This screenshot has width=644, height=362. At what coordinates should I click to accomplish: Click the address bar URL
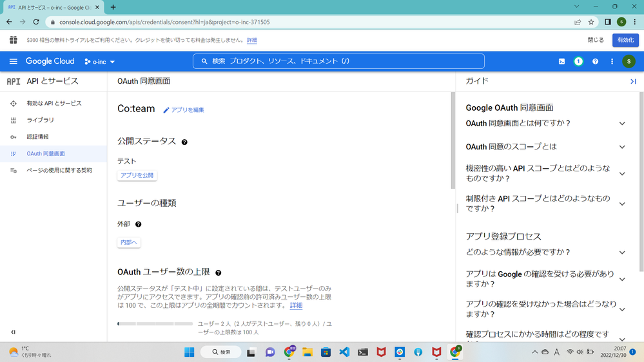[x=164, y=22]
